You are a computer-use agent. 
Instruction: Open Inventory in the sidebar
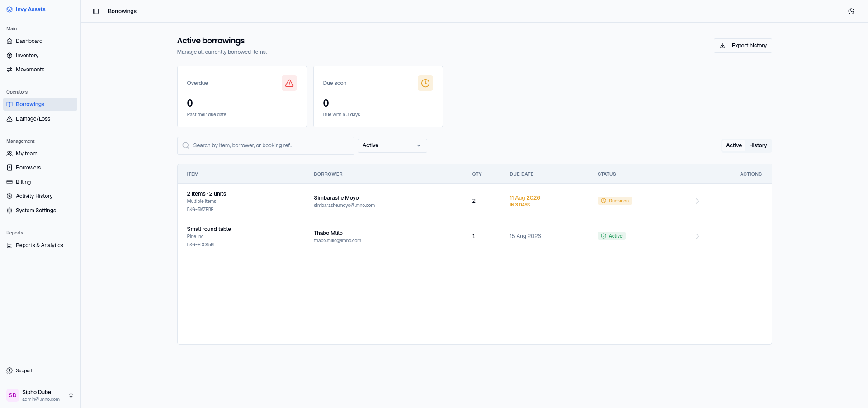(x=40, y=56)
